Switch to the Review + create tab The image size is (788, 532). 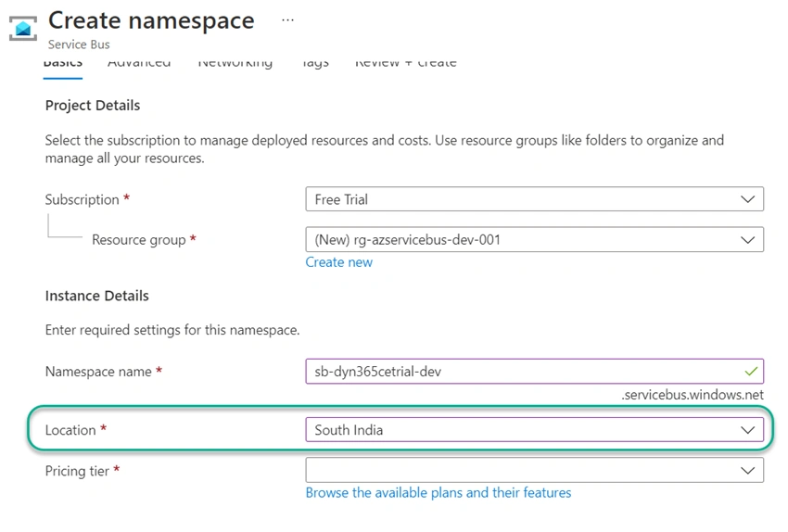[x=406, y=63]
